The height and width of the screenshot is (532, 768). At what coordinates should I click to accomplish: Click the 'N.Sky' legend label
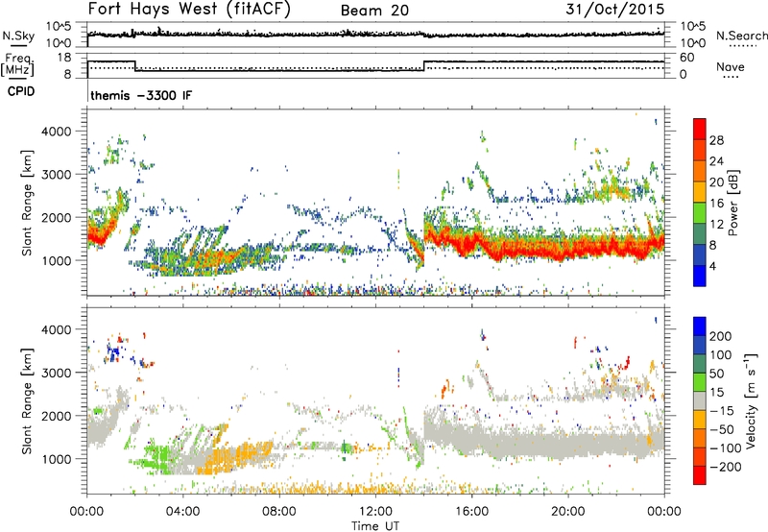[x=18, y=36]
